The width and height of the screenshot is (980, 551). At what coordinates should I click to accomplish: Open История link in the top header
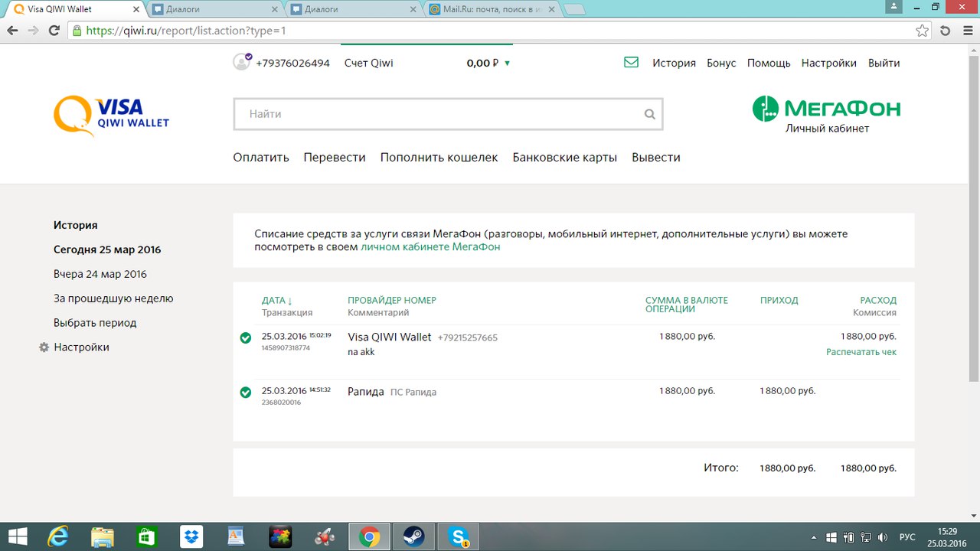coord(674,64)
